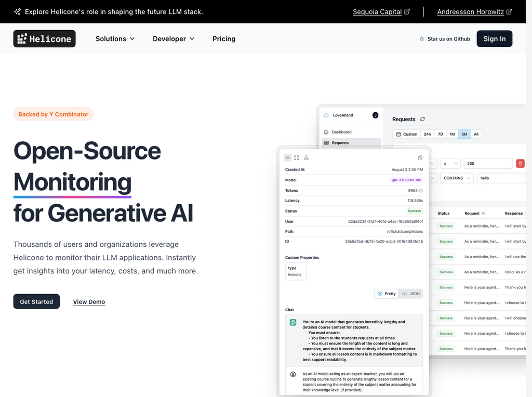
Task: Click the refresh icon next to Requests
Action: [x=422, y=119]
